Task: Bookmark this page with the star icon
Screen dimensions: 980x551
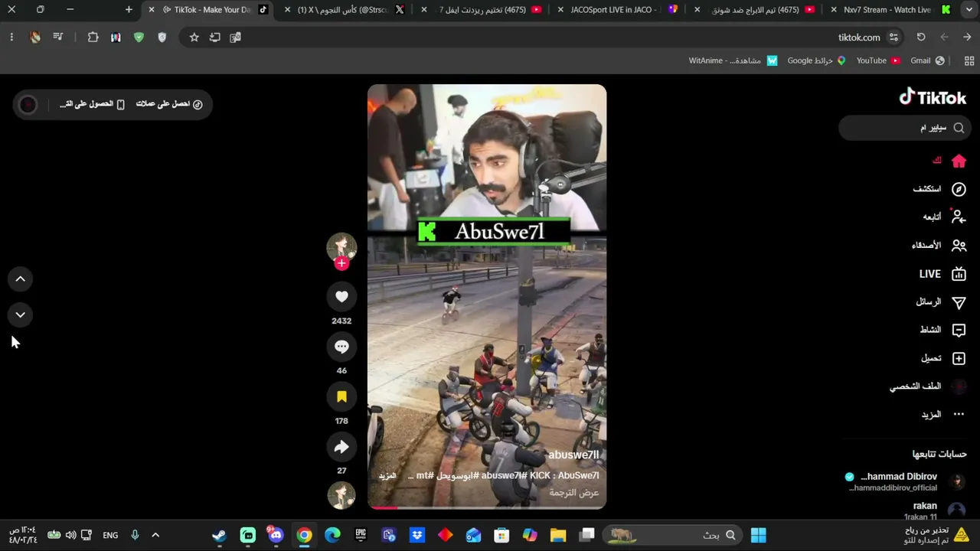Action: [x=194, y=37]
